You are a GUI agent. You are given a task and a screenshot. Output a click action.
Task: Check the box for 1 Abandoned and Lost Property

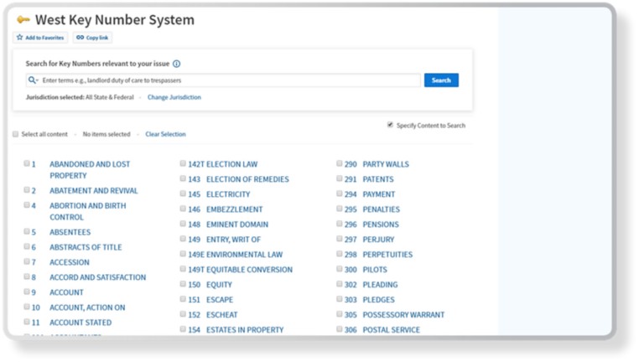(x=27, y=163)
